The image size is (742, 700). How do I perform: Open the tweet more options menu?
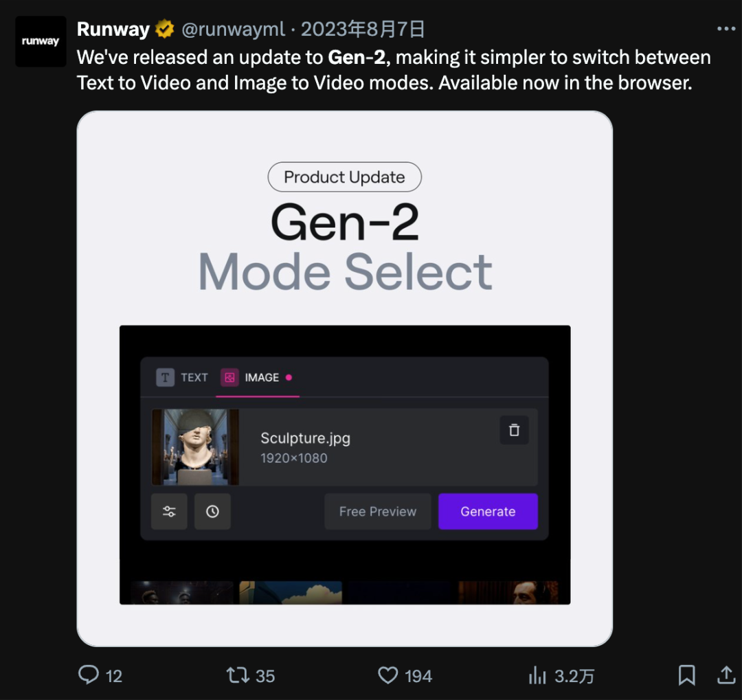tap(726, 29)
